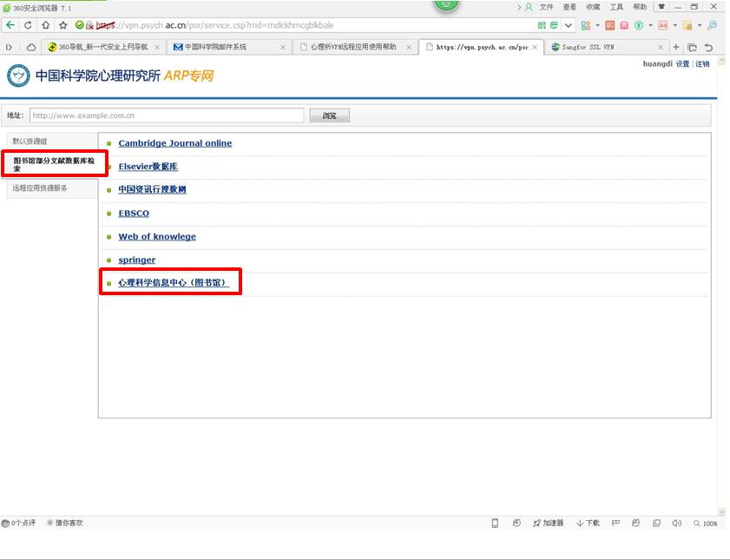
Task: Click the QR code icon in address bar
Action: tap(542, 25)
